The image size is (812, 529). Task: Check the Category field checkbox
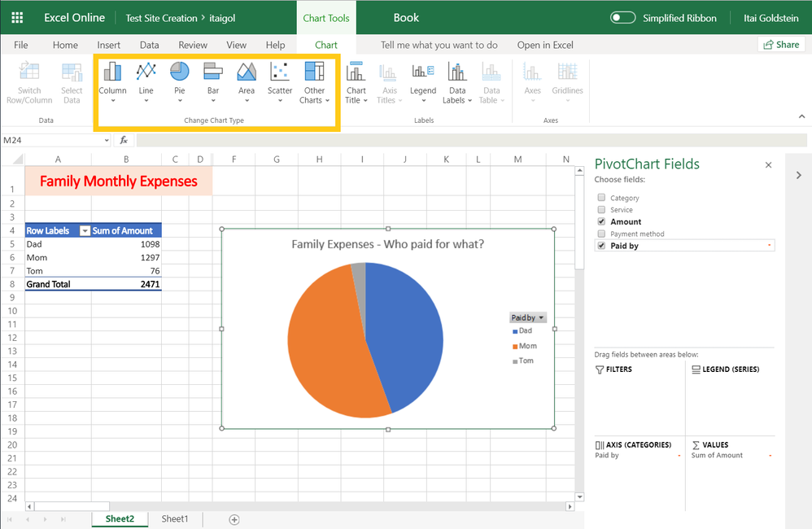[x=601, y=198]
